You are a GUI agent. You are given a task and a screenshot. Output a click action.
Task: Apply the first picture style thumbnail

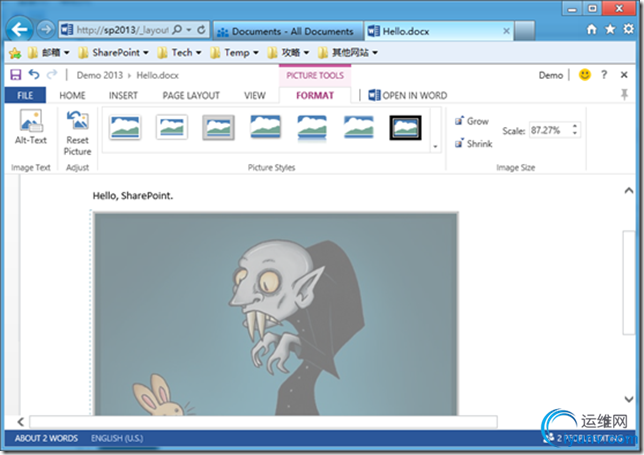tap(125, 127)
